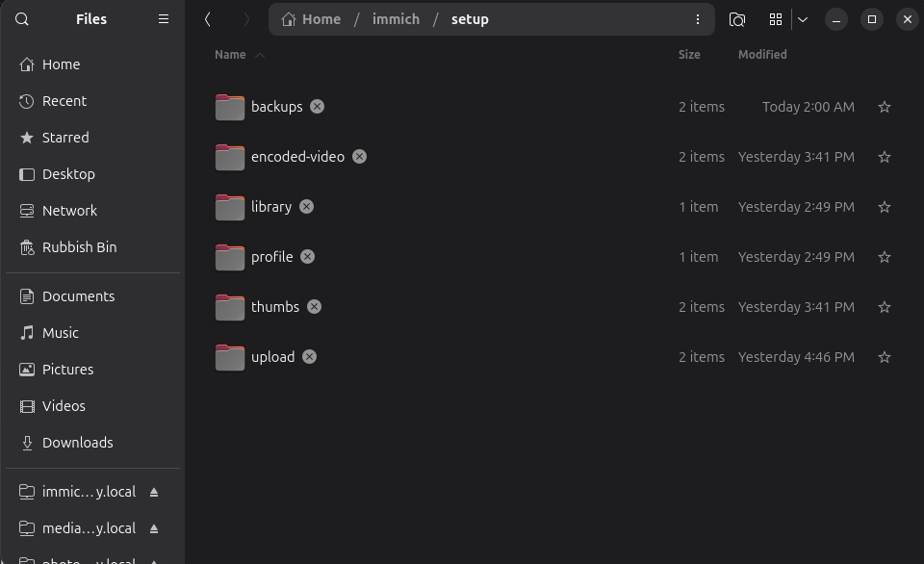Viewport: 924px width, 564px height.
Task: Click the search-folder camera icon
Action: click(x=736, y=19)
